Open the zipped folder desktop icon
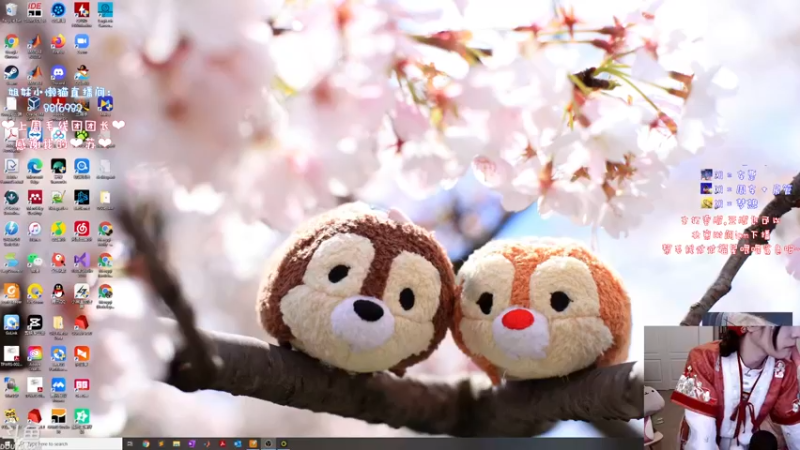 58,322
